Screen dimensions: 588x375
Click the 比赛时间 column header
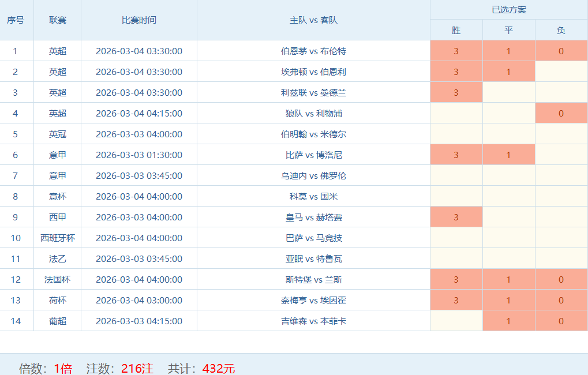click(x=138, y=20)
